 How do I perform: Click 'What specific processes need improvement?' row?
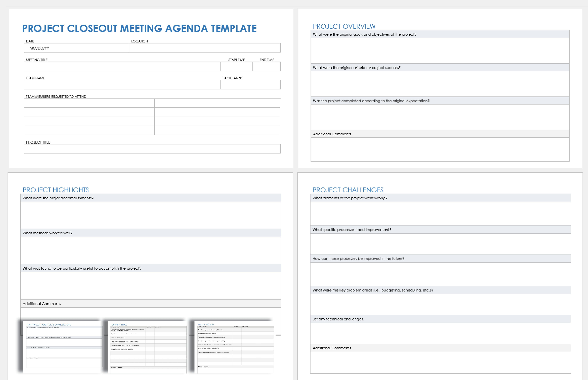pos(440,229)
